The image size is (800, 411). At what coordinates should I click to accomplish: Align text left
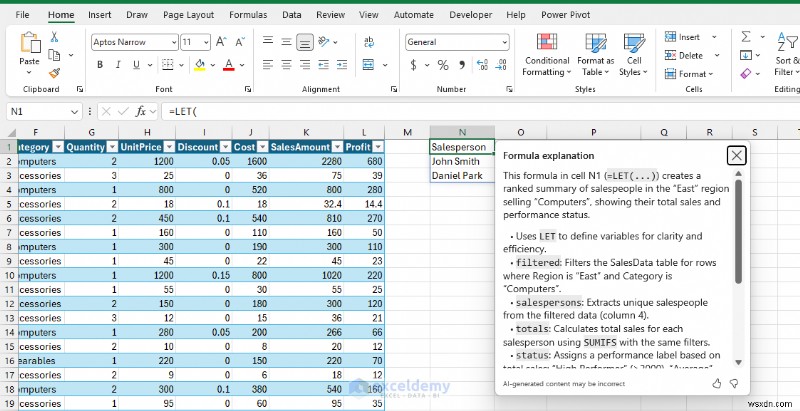tap(268, 65)
